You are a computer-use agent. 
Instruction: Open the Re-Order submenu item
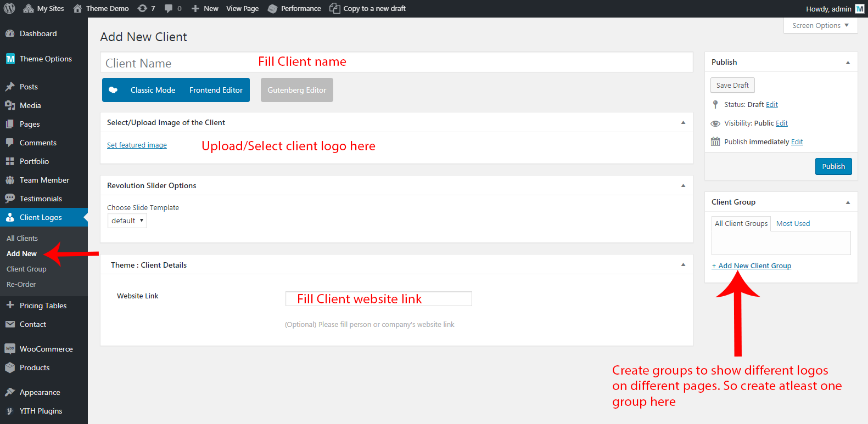pos(21,284)
